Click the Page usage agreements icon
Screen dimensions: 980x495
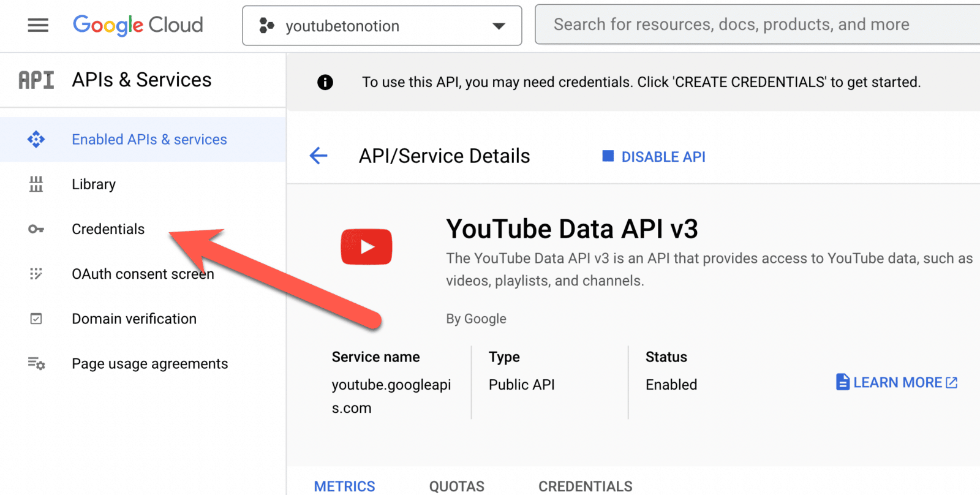click(36, 364)
